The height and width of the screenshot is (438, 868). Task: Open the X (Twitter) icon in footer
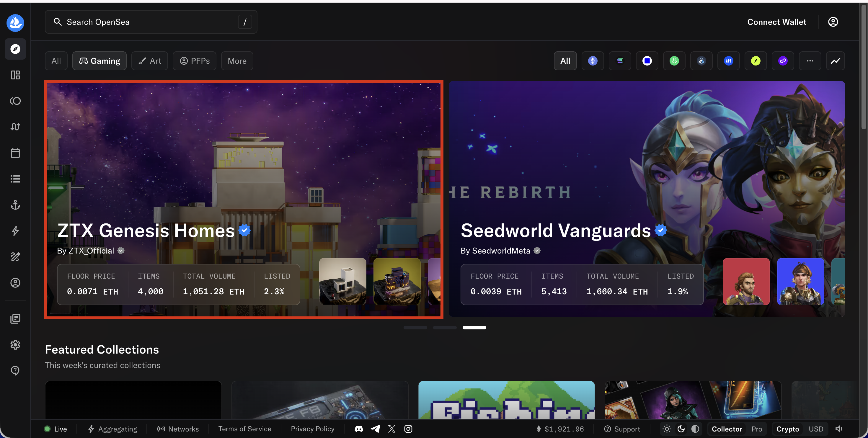click(x=391, y=429)
